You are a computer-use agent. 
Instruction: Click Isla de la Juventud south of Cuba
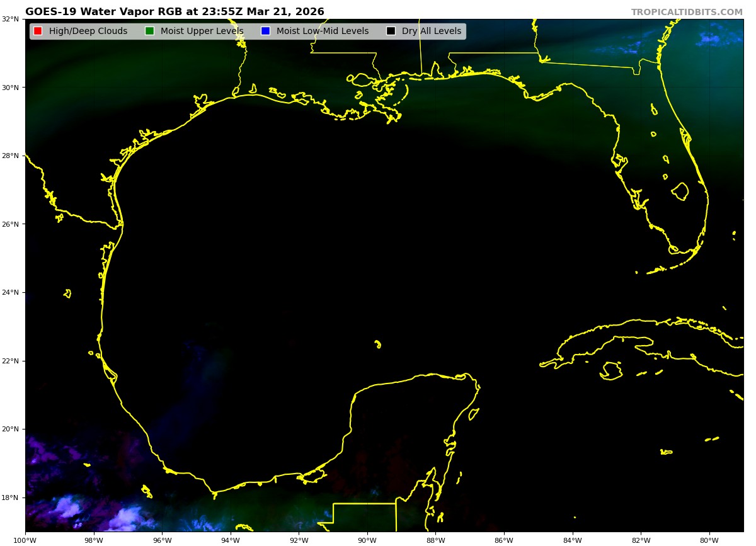611,370
